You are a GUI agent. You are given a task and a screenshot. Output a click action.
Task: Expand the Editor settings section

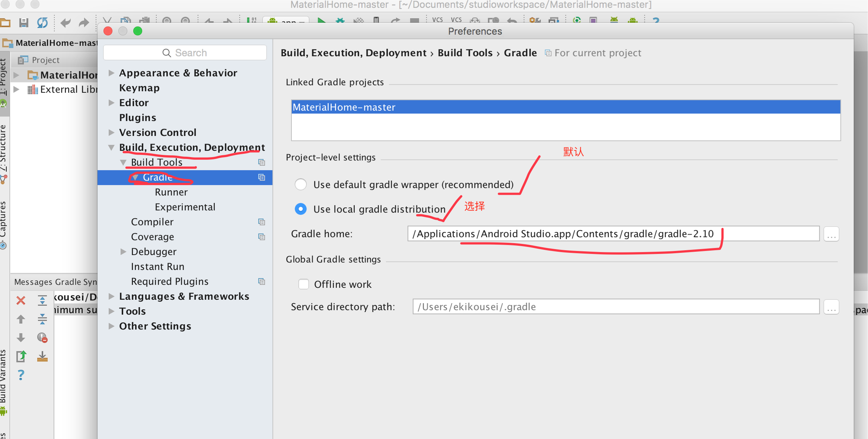click(x=111, y=103)
